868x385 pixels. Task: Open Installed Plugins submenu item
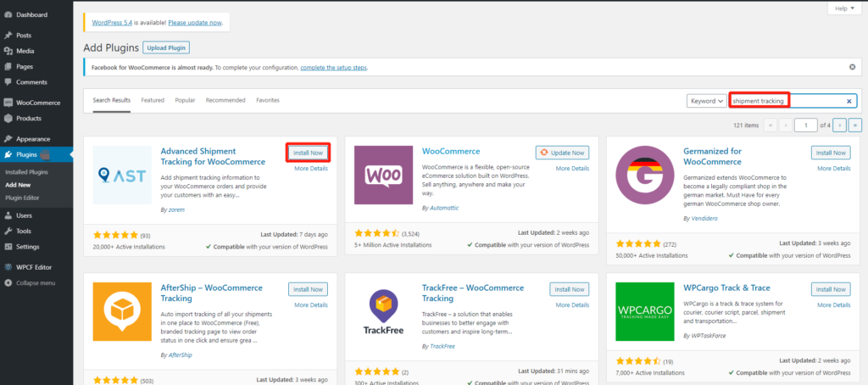point(26,172)
